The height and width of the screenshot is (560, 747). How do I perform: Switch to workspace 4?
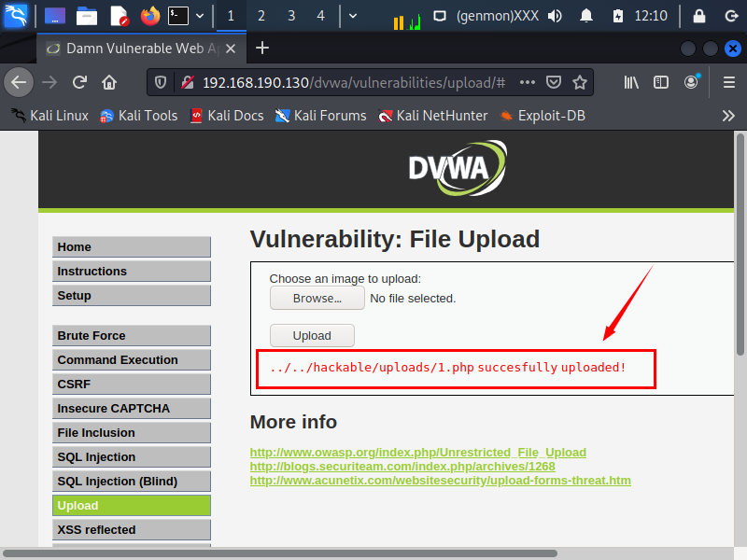(x=320, y=16)
